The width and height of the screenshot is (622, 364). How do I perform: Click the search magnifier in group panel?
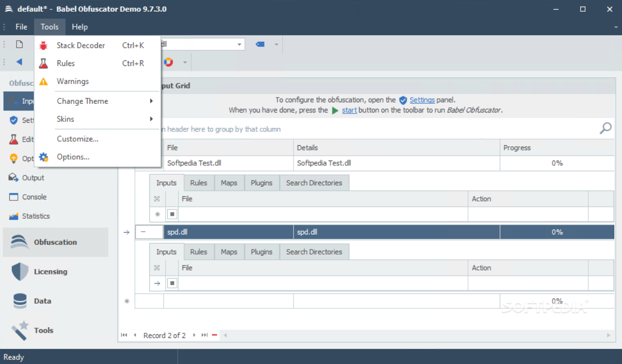pos(605,128)
